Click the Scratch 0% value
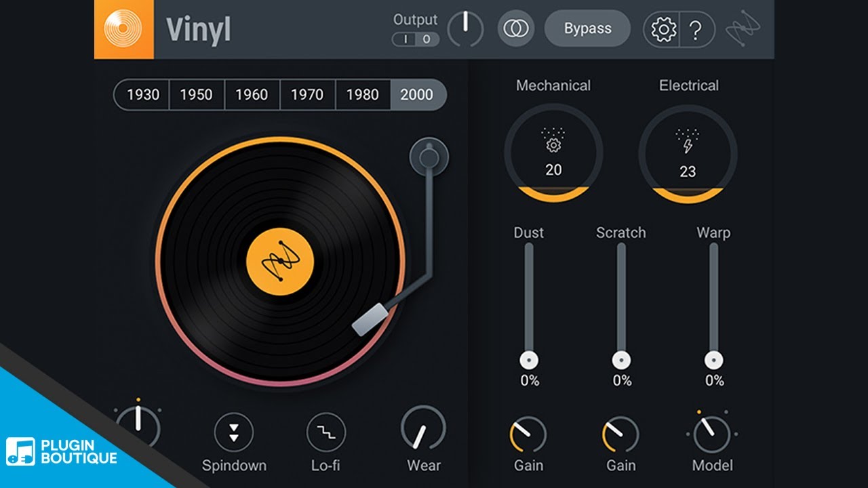The image size is (868, 488). pos(622,381)
